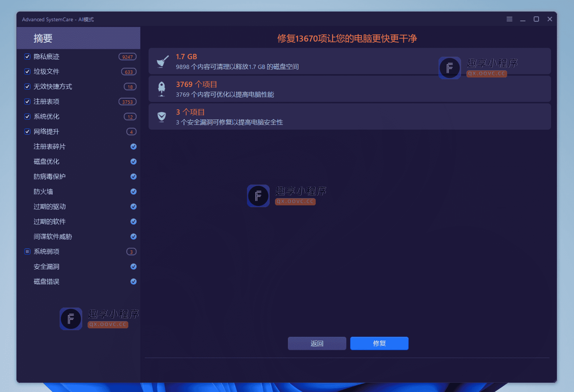The height and width of the screenshot is (392, 574).
Task: Click the 12 count badge for 系统优化
Action: pyautogui.click(x=130, y=117)
